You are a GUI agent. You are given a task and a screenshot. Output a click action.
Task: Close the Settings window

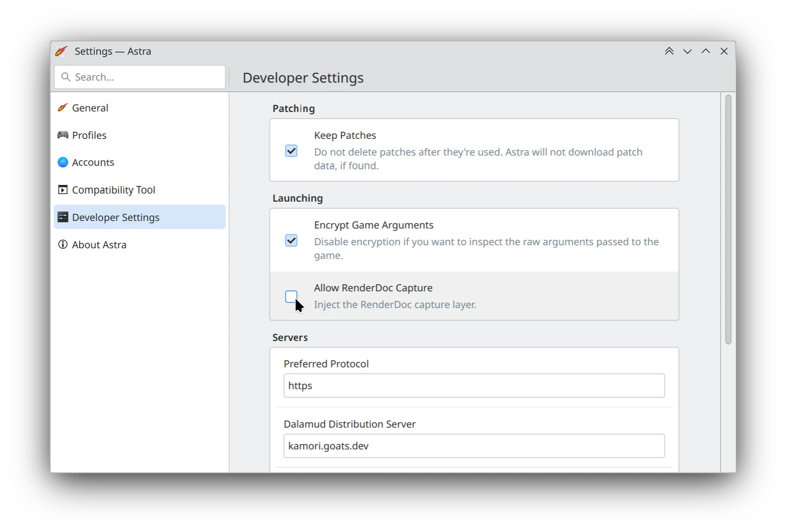(x=724, y=51)
